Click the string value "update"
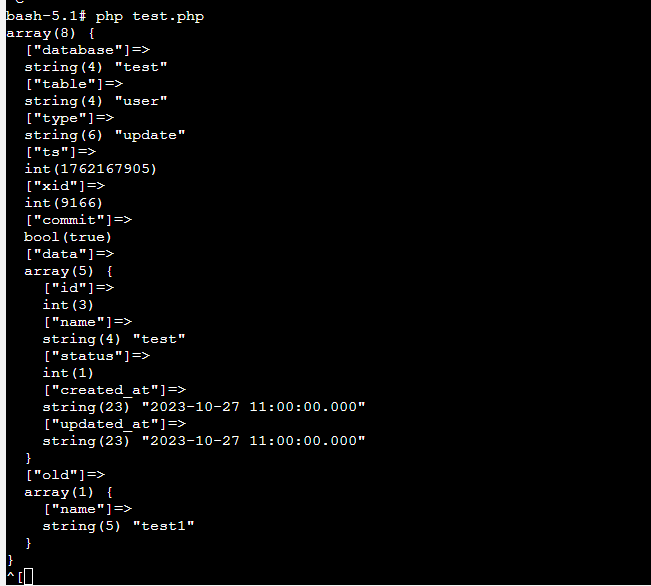This screenshot has height=586, width=651. [x=150, y=135]
